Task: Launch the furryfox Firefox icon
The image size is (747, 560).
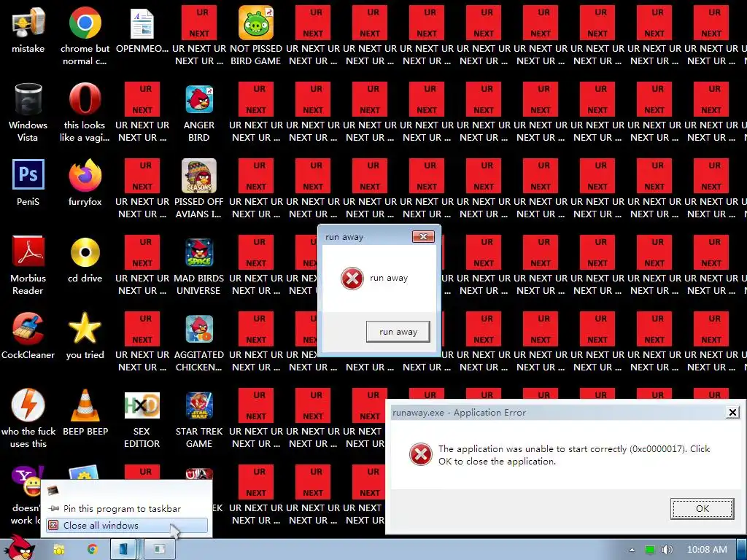Action: pyautogui.click(x=85, y=175)
